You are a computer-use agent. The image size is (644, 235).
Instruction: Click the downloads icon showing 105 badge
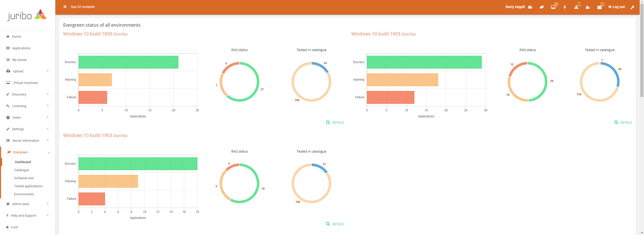click(x=576, y=7)
